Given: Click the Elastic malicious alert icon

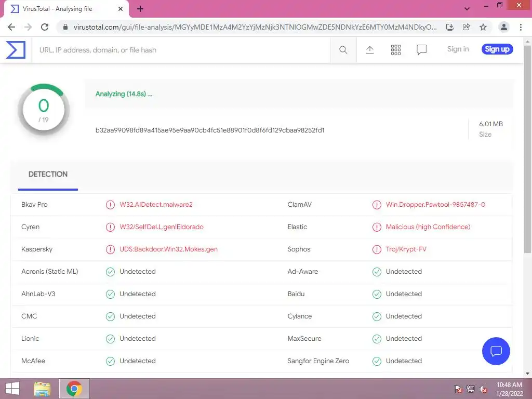Looking at the screenshot, I should point(377,227).
